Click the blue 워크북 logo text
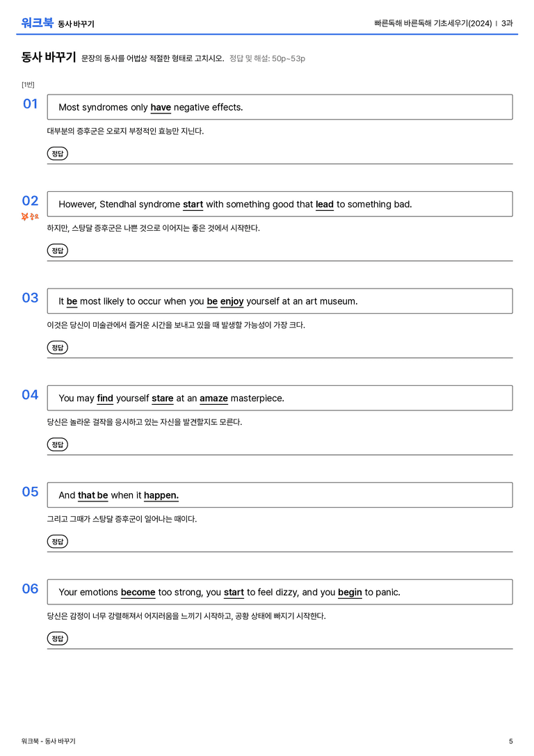The width and height of the screenshot is (534, 756). (37, 22)
